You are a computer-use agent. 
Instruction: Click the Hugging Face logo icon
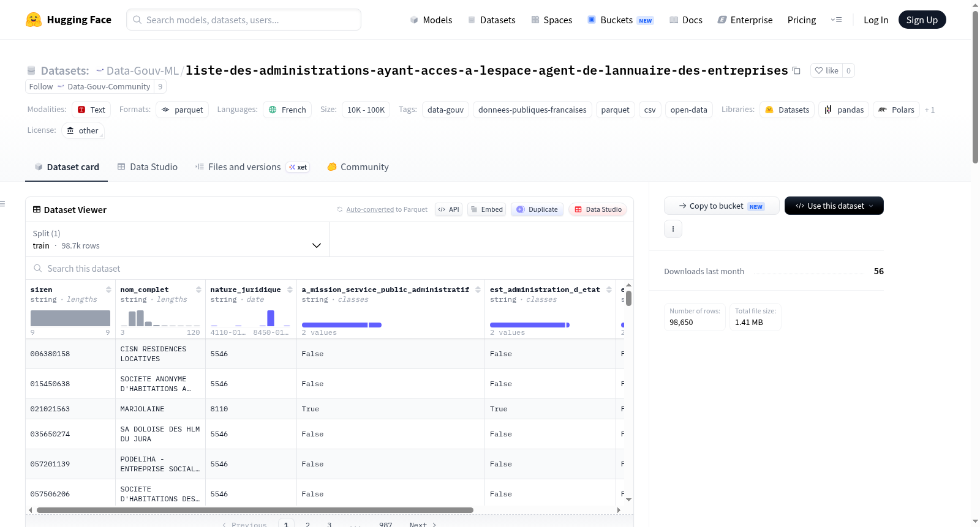[x=34, y=20]
